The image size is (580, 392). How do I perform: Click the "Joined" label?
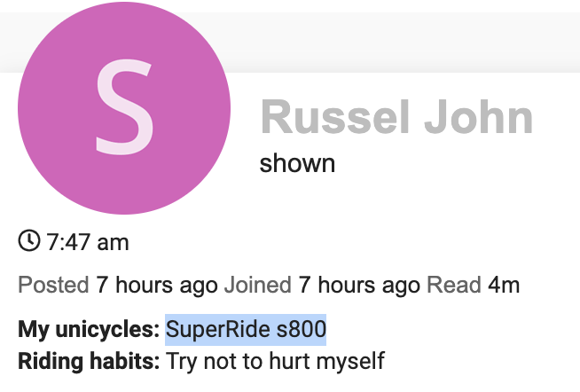tap(257, 286)
